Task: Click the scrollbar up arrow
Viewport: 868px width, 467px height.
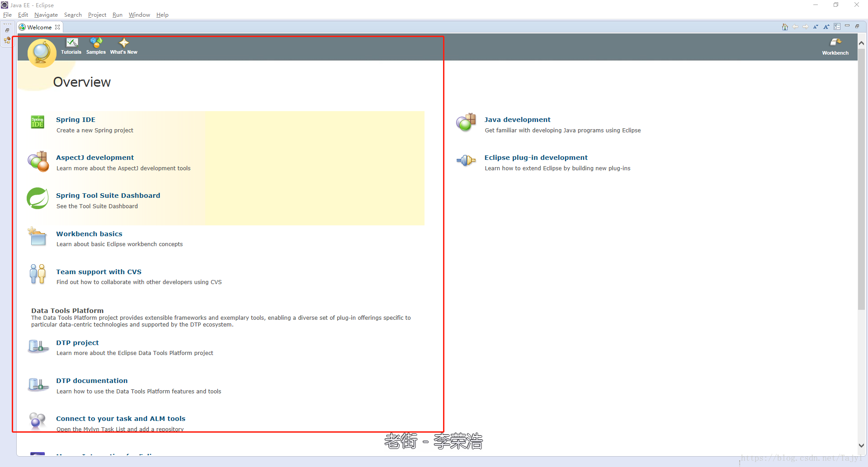Action: point(862,43)
